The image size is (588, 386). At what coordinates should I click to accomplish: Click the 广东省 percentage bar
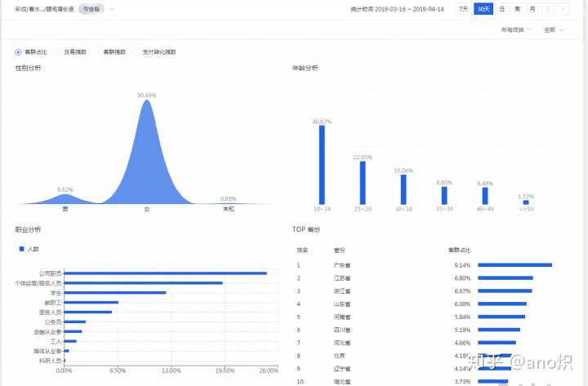pos(514,265)
